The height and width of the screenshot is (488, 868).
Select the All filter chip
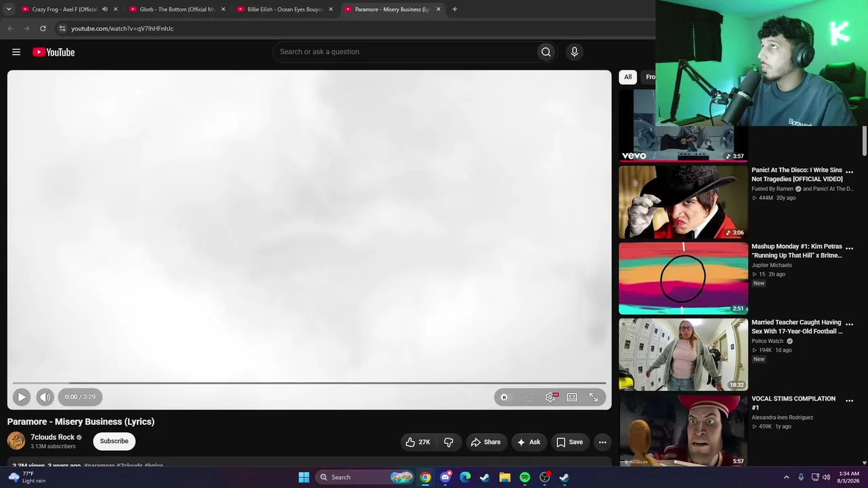point(628,77)
